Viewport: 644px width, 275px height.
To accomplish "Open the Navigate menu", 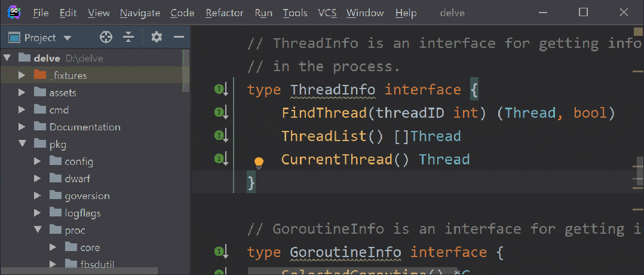I will tap(140, 13).
